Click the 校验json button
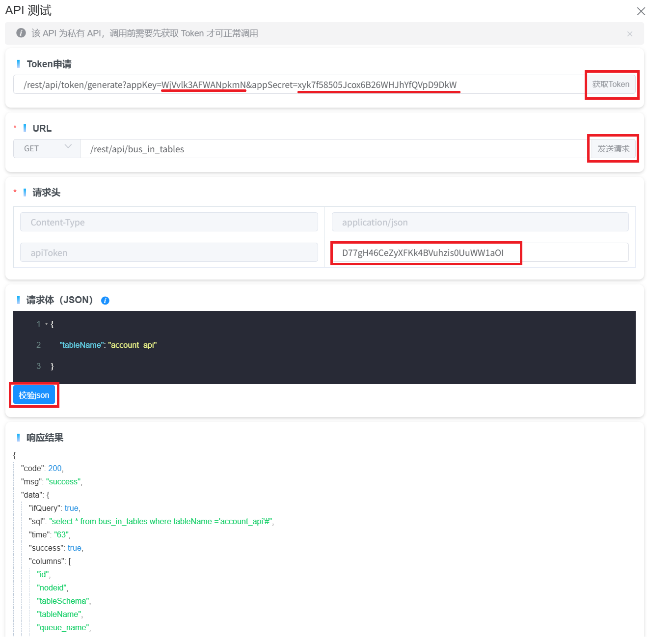Image resolution: width=647 pixels, height=644 pixels. [x=34, y=395]
